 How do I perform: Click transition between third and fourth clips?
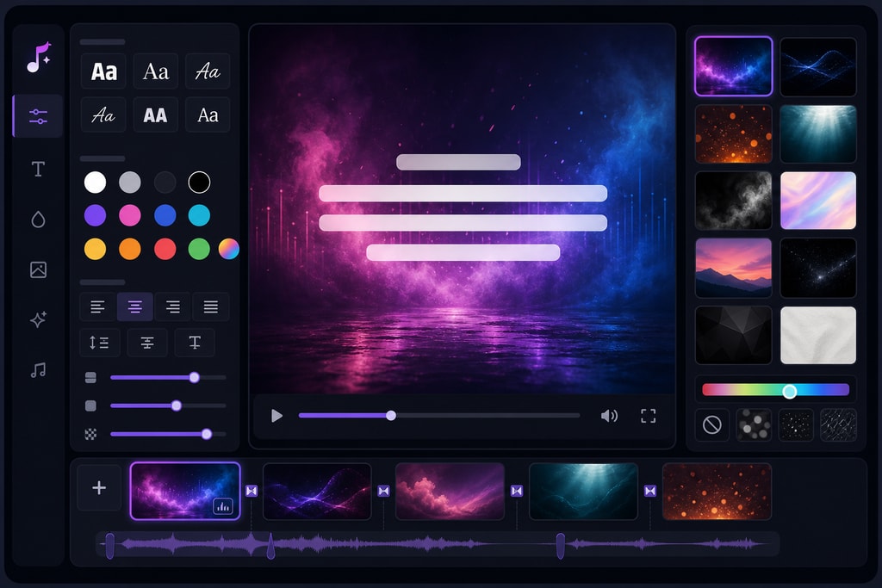[517, 491]
